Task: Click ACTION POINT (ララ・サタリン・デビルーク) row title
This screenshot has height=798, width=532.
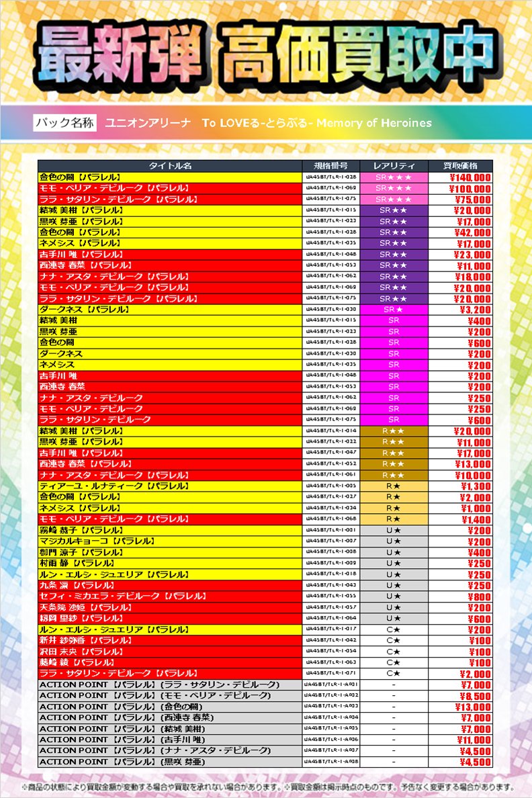Action: [170, 684]
